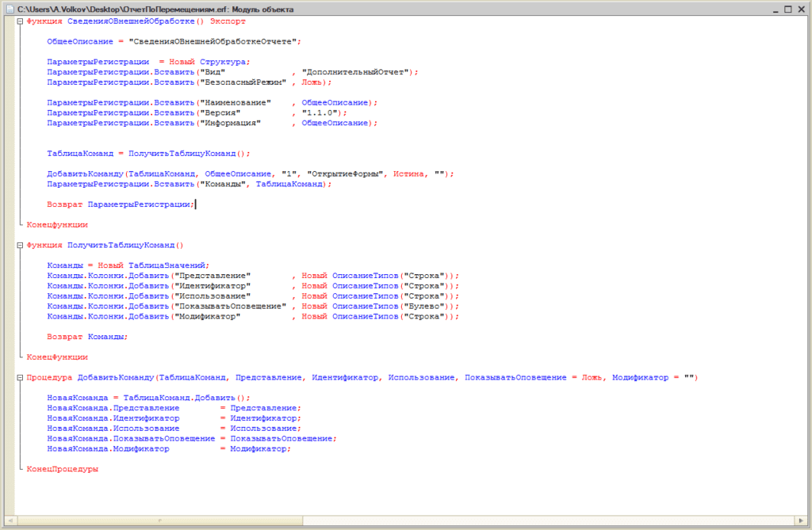The image size is (812, 530).
Task: Maximize the module window
Action: (787, 10)
